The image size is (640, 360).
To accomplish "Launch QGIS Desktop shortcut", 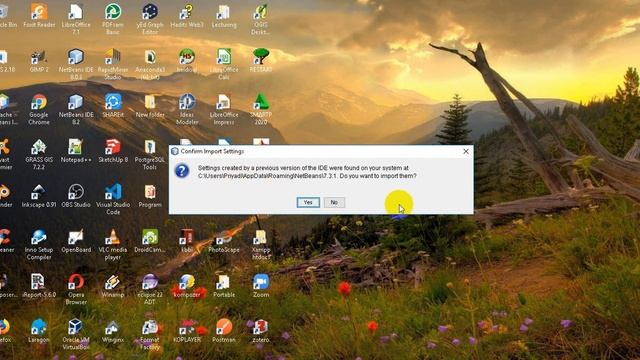I will (260, 19).
